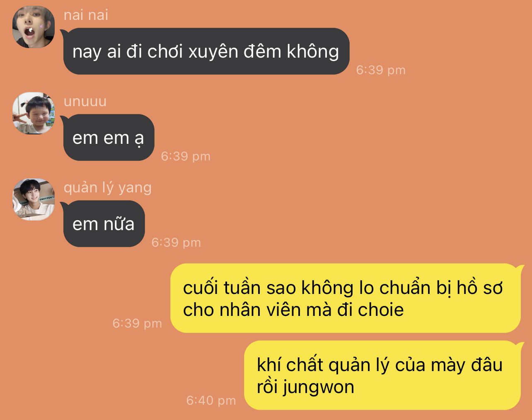
Task: Click the sender name "quản lý yang"
Action: click(107, 187)
